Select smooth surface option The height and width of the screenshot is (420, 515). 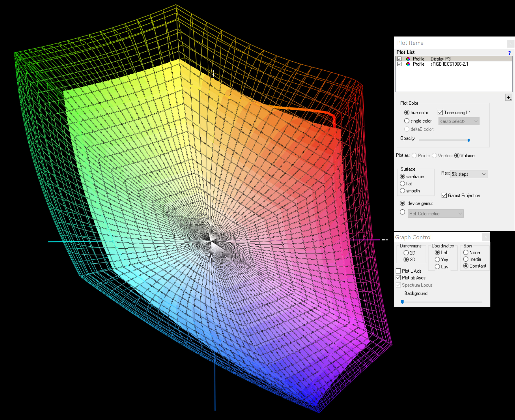click(x=403, y=191)
